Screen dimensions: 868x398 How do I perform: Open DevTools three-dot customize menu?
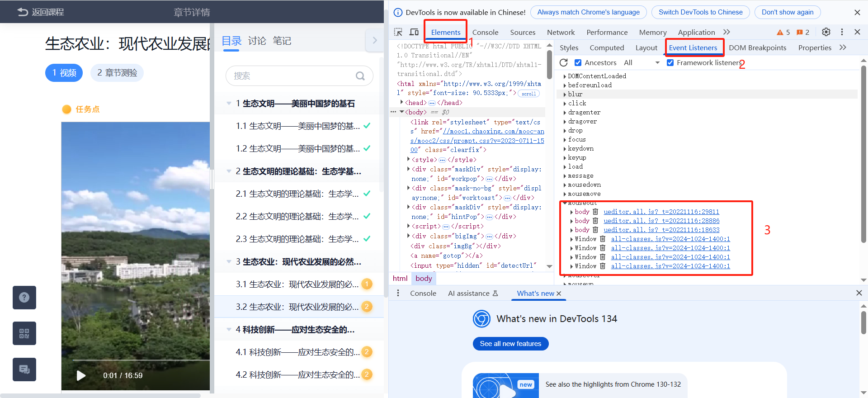(842, 32)
